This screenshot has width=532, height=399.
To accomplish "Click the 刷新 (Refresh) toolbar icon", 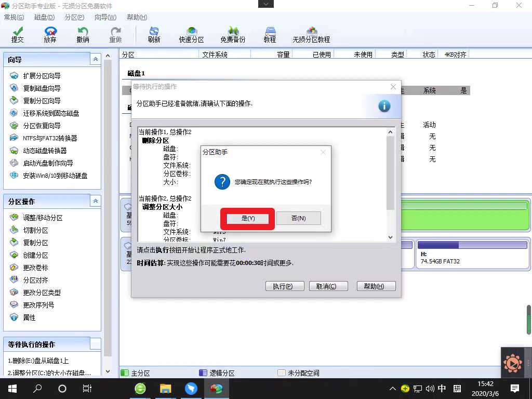I will coord(154,34).
